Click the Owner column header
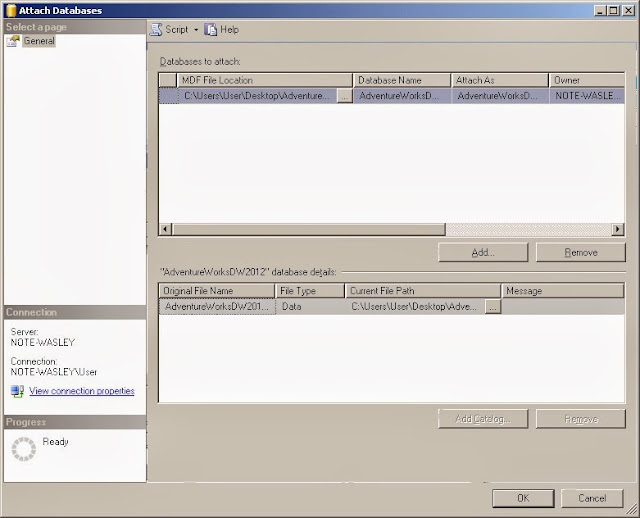The width and height of the screenshot is (640, 518). pyautogui.click(x=587, y=80)
